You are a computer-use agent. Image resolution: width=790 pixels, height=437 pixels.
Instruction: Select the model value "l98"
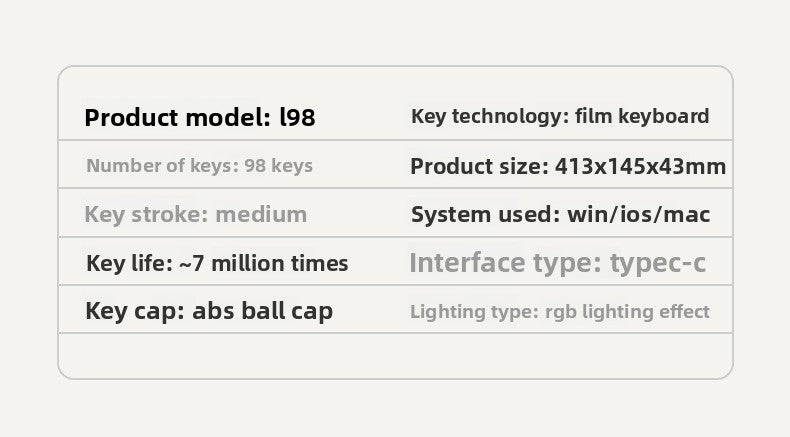[x=297, y=118]
